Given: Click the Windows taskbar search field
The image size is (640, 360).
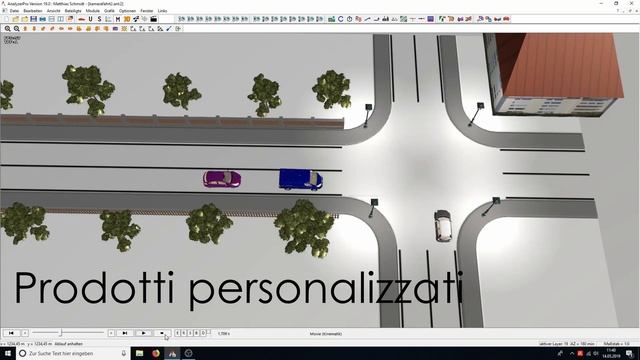Looking at the screenshot, I should point(73,353).
